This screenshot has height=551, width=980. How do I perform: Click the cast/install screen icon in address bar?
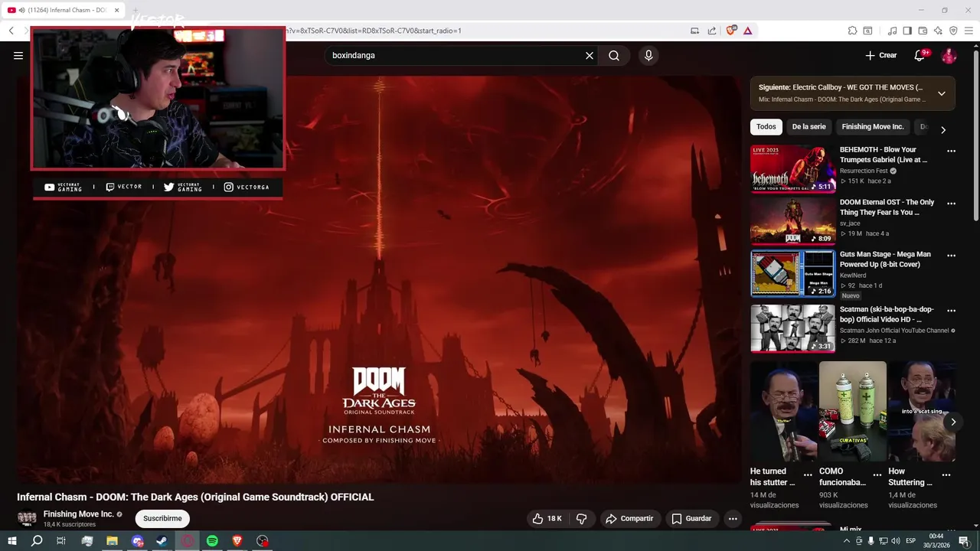tap(695, 31)
